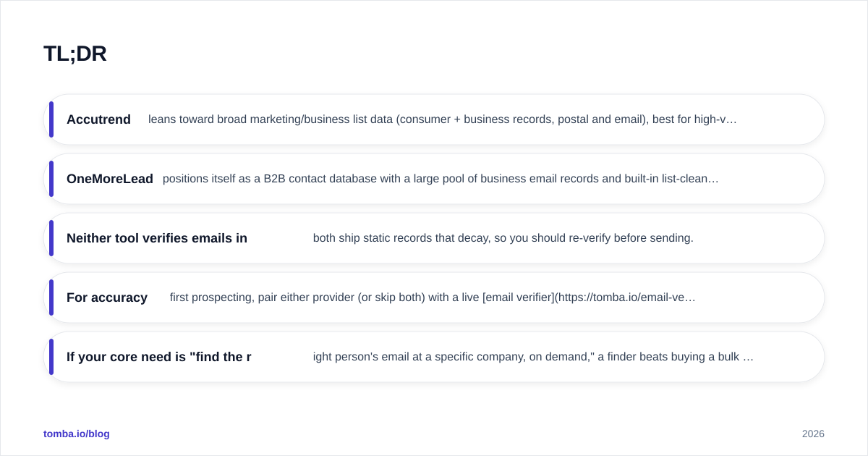
Task: Click the ellipsis after 'buying a bulk'
Action: tap(748, 357)
